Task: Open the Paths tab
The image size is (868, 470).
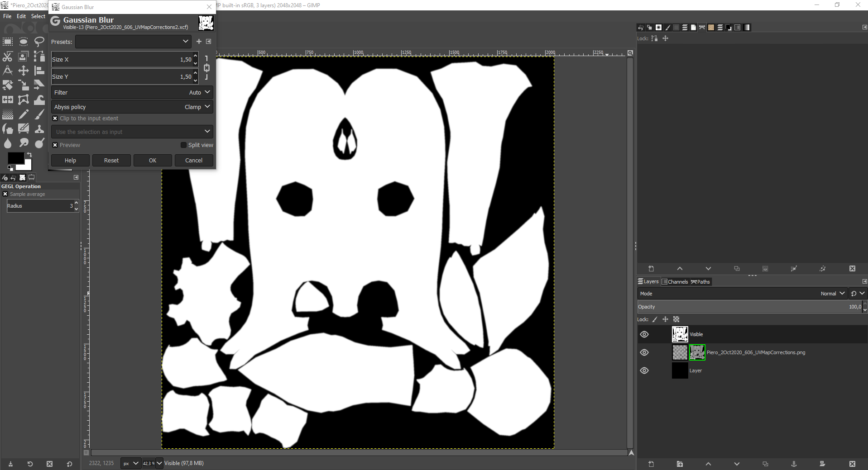Action: pos(700,282)
